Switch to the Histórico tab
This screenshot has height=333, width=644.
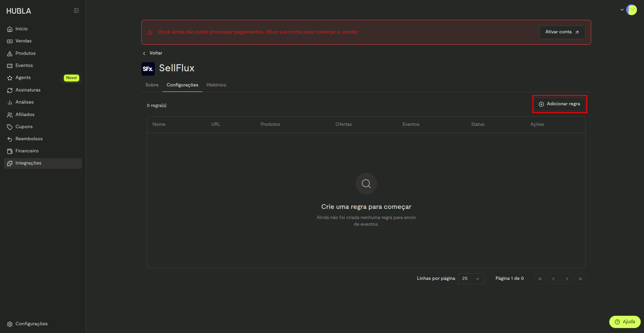pos(216,85)
